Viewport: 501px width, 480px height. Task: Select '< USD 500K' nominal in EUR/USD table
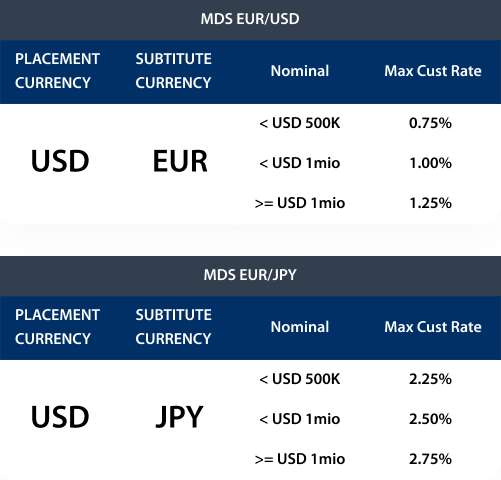pyautogui.click(x=300, y=123)
